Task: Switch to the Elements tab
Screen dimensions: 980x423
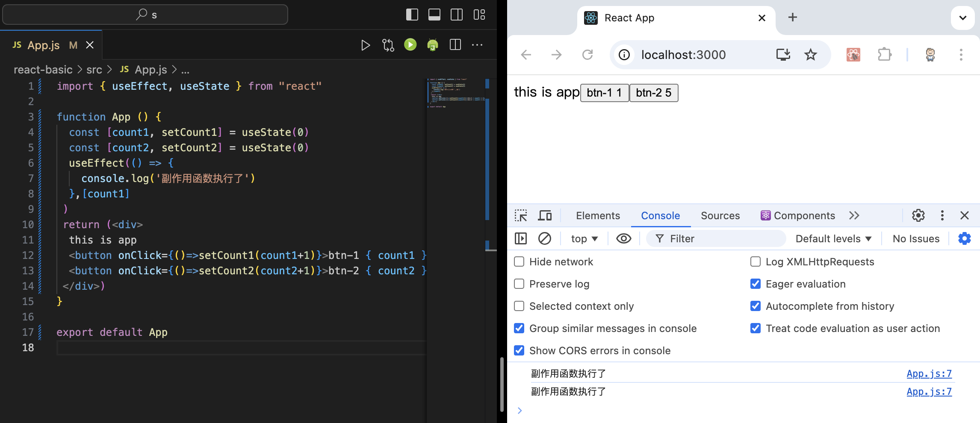Action: coord(597,216)
